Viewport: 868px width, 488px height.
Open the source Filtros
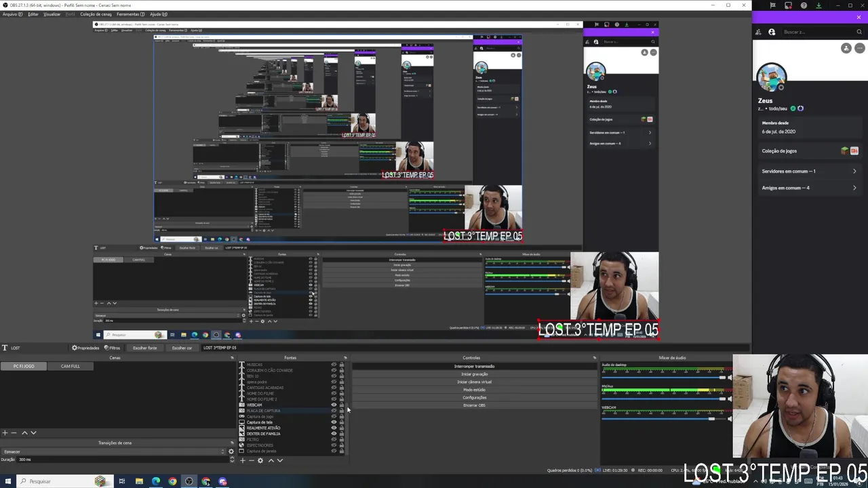pyautogui.click(x=112, y=348)
